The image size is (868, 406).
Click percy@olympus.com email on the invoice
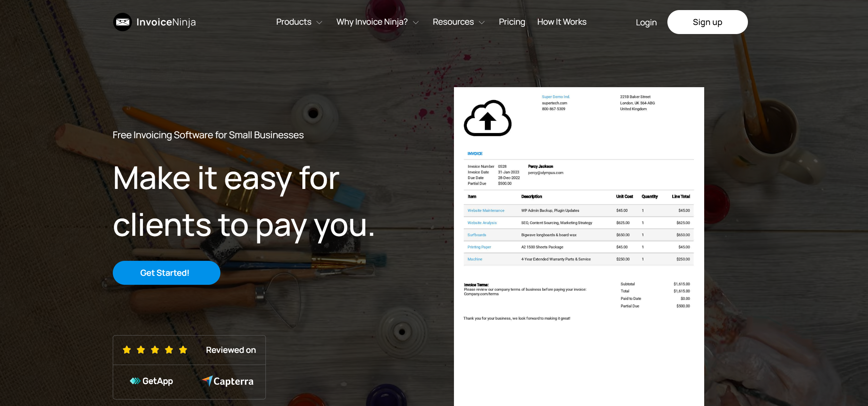pos(545,173)
